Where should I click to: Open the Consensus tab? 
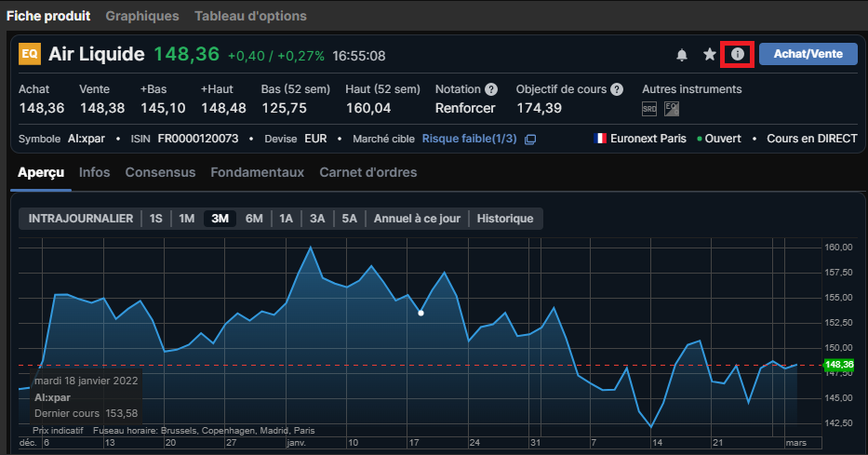(x=161, y=173)
